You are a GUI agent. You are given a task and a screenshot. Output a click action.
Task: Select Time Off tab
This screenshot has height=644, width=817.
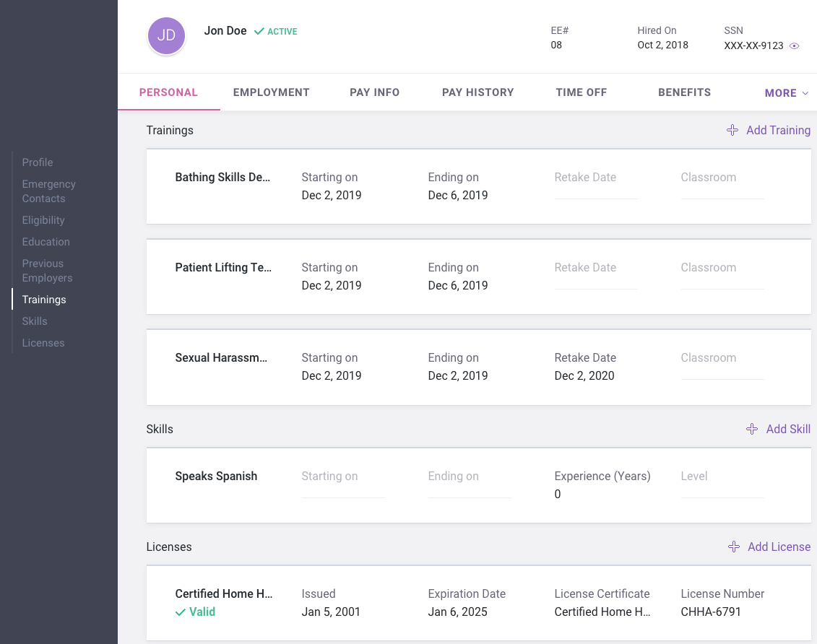(581, 92)
